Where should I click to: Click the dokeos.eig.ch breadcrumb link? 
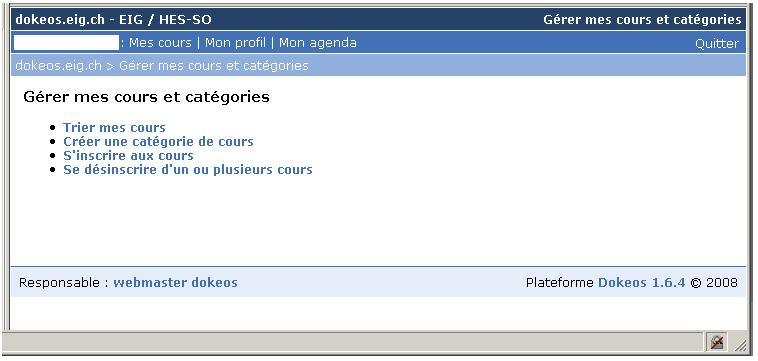click(58, 65)
